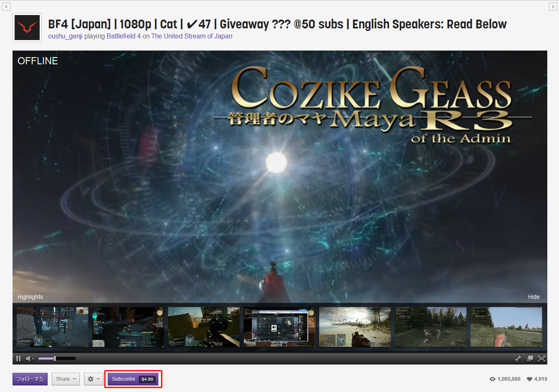Image resolution: width=559 pixels, height=392 pixels.
Task: Open the Share dropdown
Action: tap(66, 379)
